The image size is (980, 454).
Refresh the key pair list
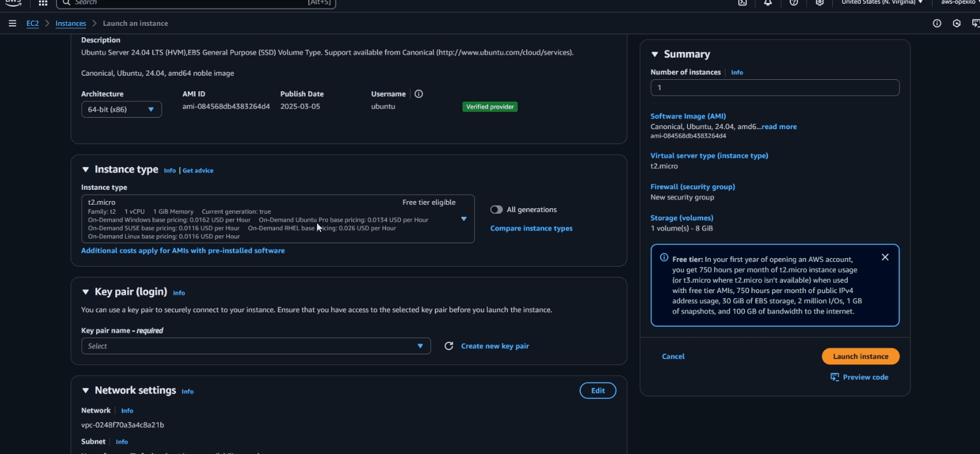(449, 346)
